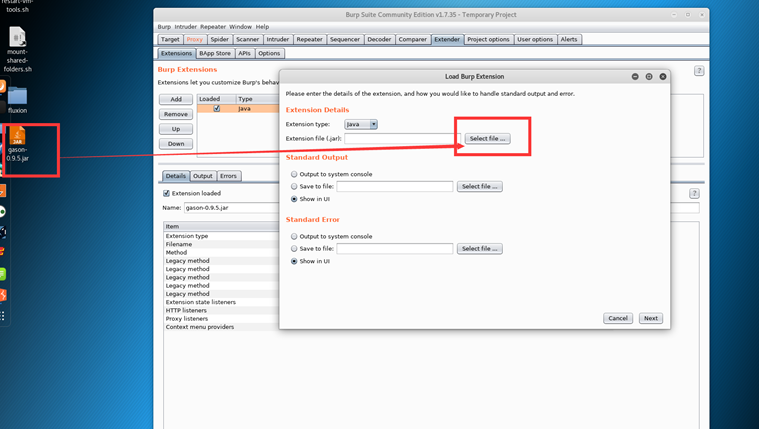Screen dimensions: 759x429
Task: Switch to the Sequencer tab
Action: pyautogui.click(x=345, y=39)
